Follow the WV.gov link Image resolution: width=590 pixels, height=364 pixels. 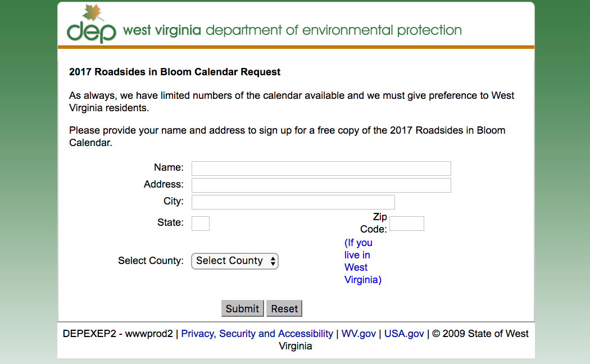[x=358, y=334]
